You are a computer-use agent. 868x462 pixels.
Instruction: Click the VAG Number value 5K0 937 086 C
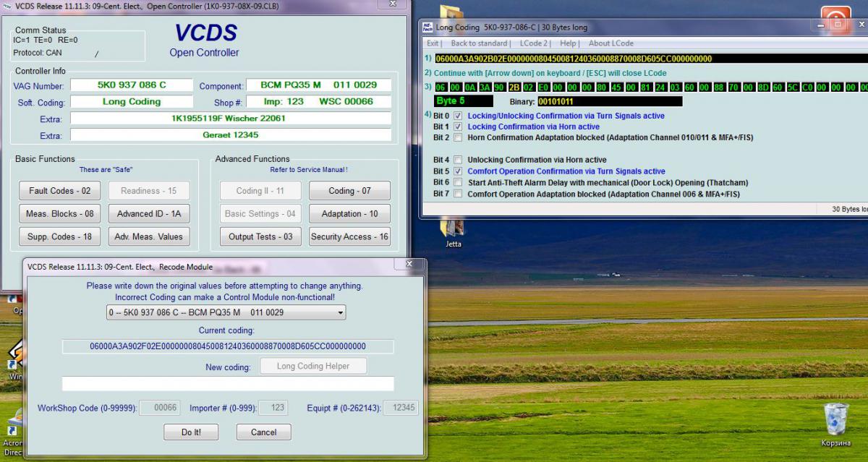[132, 85]
